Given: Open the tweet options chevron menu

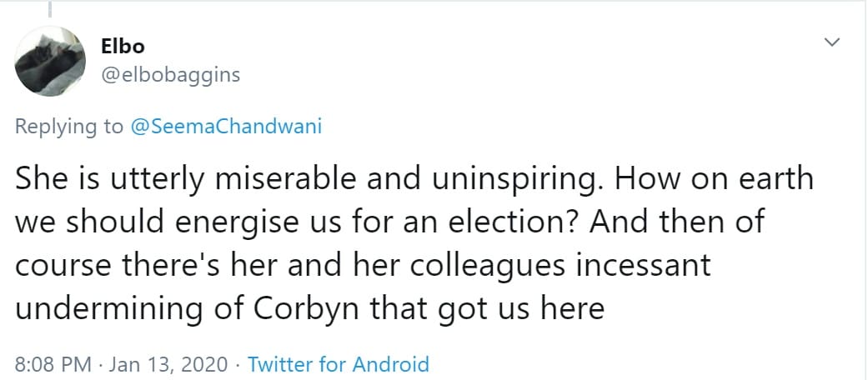Looking at the screenshot, I should click(x=831, y=42).
